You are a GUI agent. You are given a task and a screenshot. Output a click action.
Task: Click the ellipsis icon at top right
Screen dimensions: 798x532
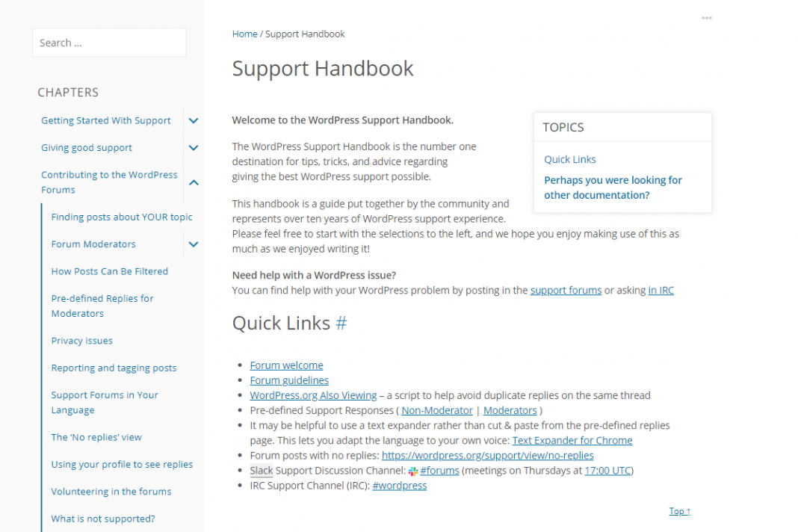tap(706, 18)
